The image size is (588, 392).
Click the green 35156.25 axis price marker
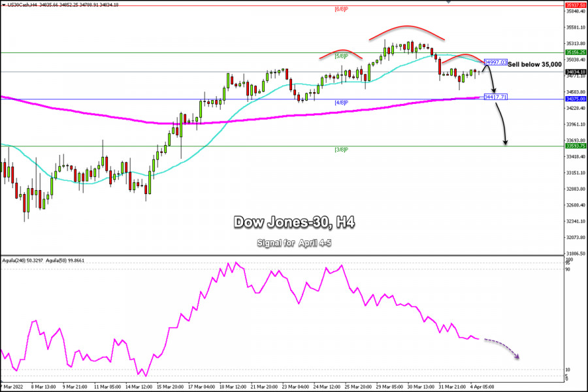(x=576, y=52)
